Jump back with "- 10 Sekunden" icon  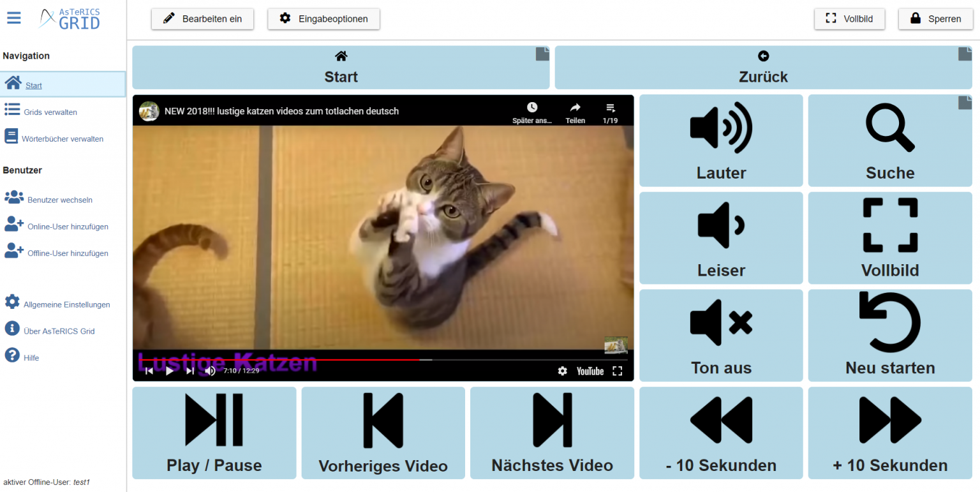[720, 433]
